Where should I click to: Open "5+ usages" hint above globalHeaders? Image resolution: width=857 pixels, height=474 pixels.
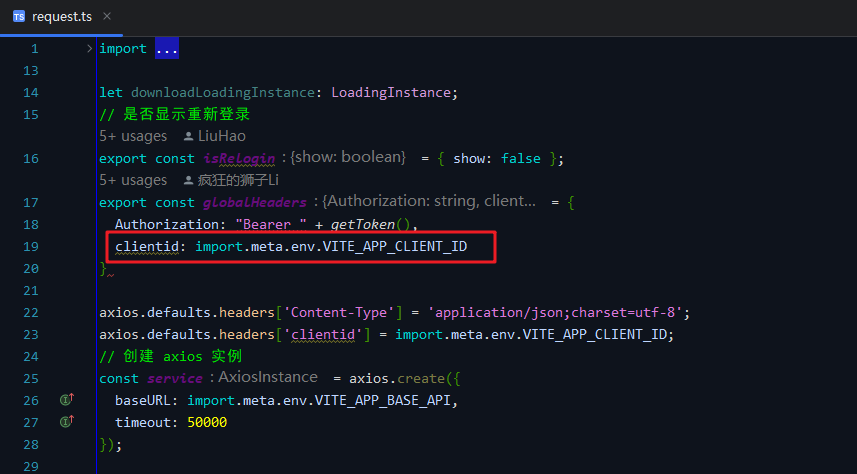pos(133,180)
